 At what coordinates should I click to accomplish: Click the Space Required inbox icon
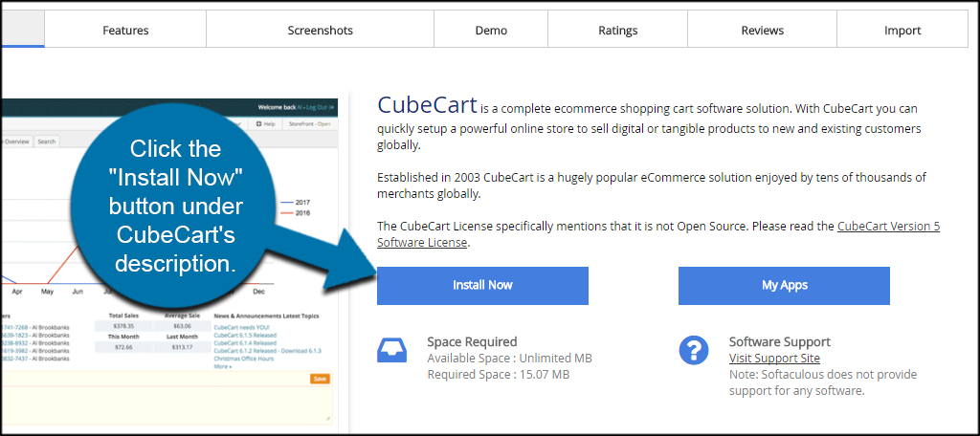(x=391, y=350)
